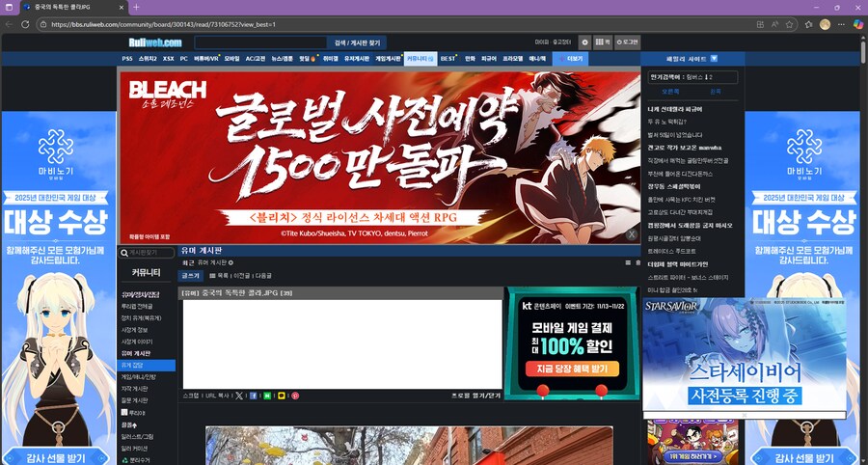Open 사정게 정보 in the sidebar

click(x=134, y=329)
